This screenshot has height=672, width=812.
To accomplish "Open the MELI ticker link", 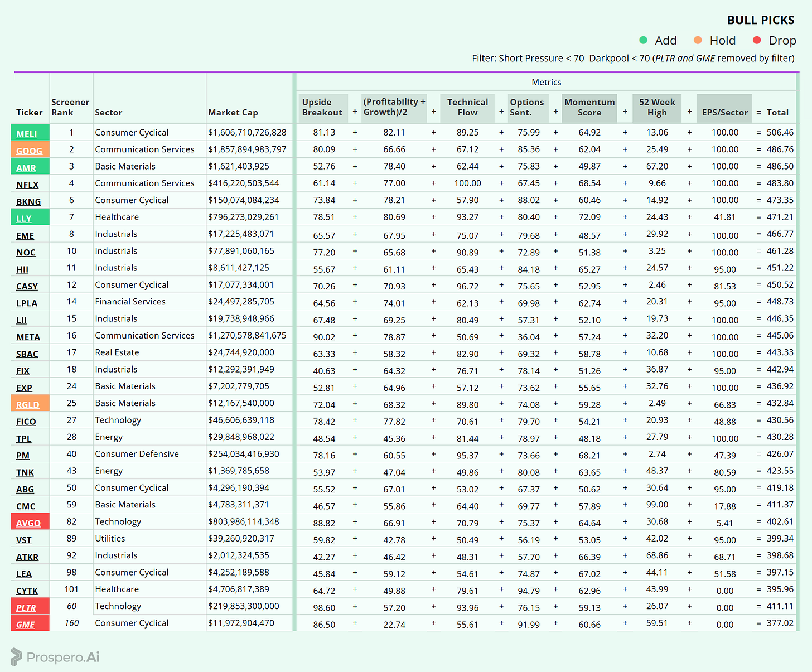I will coord(27,134).
